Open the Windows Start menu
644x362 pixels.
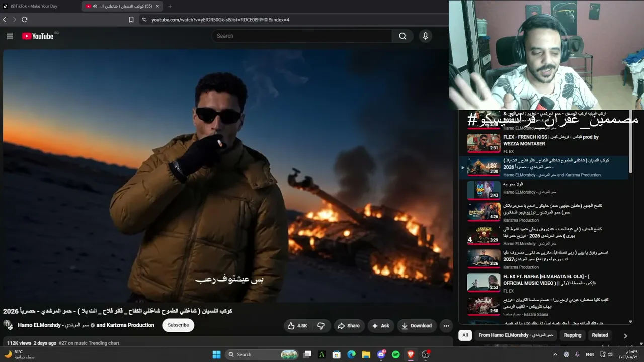coord(216,354)
